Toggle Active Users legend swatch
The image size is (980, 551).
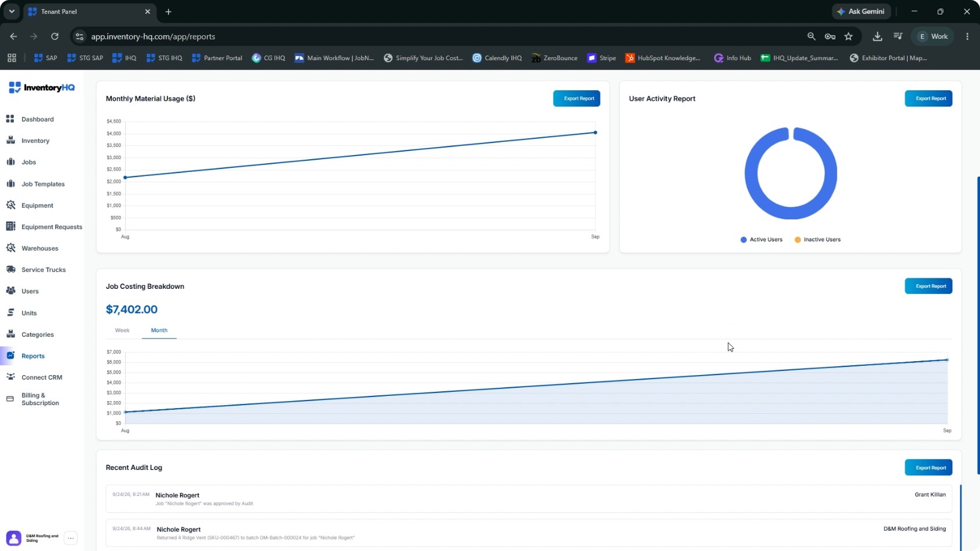744,240
